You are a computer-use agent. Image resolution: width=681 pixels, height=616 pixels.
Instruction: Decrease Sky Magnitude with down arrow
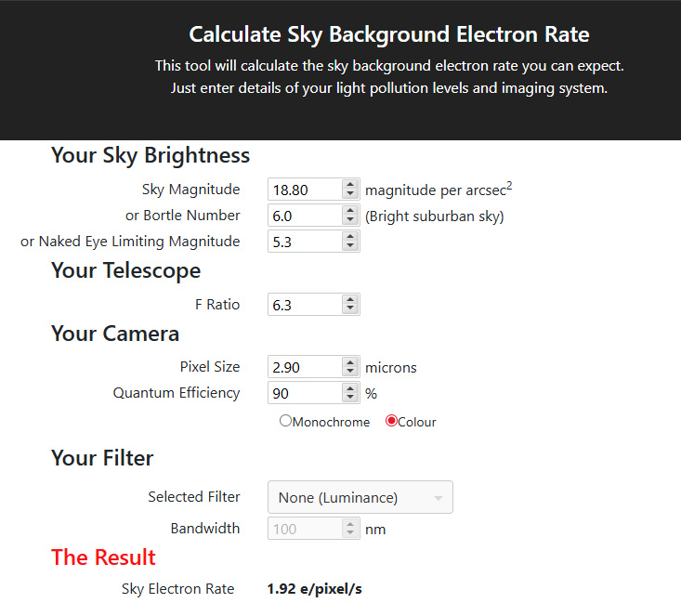point(349,194)
